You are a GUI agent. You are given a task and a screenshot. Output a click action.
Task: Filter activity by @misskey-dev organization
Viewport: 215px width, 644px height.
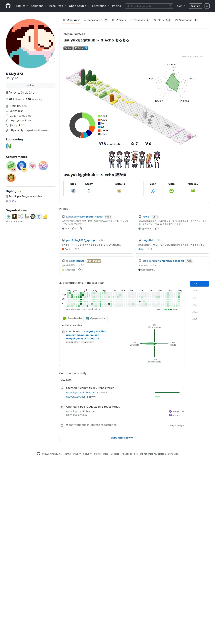73,318
